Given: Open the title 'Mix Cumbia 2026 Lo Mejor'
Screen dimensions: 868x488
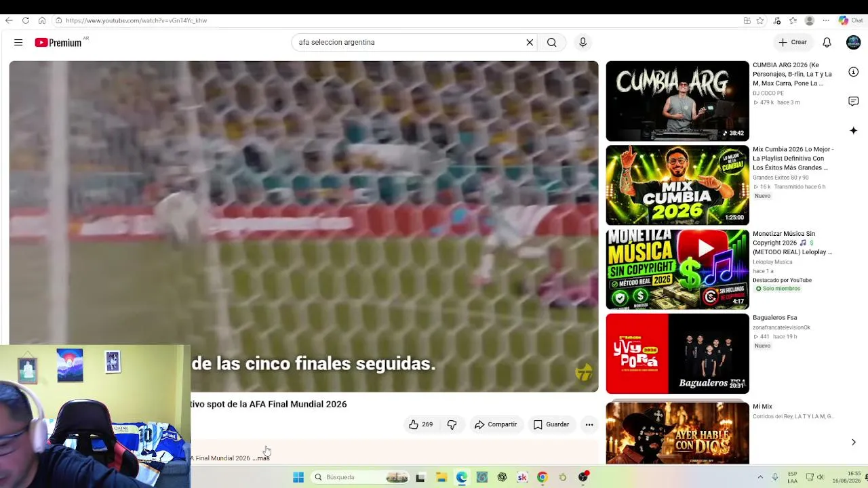Looking at the screenshot, I should [x=793, y=158].
